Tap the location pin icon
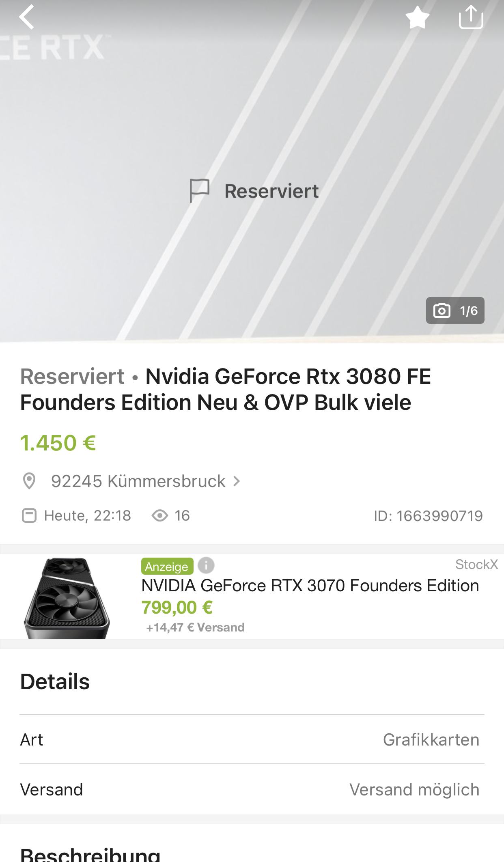The image size is (504, 862). (x=29, y=481)
